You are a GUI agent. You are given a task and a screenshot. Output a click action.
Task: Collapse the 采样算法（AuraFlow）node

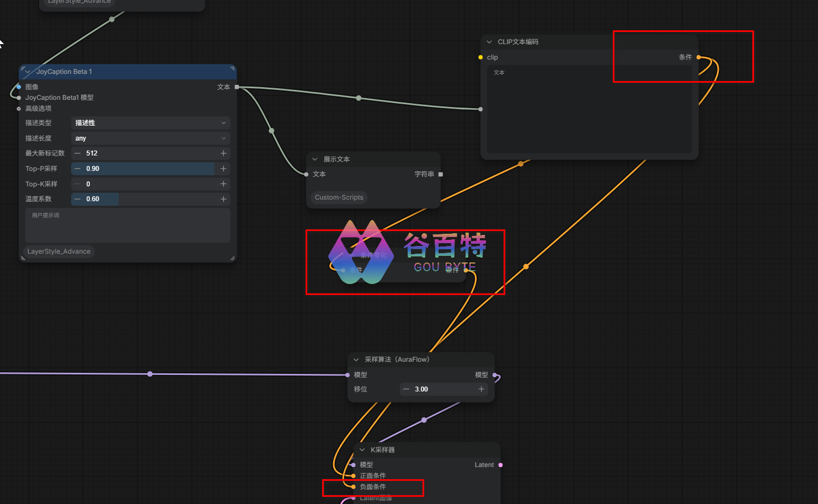click(356, 360)
